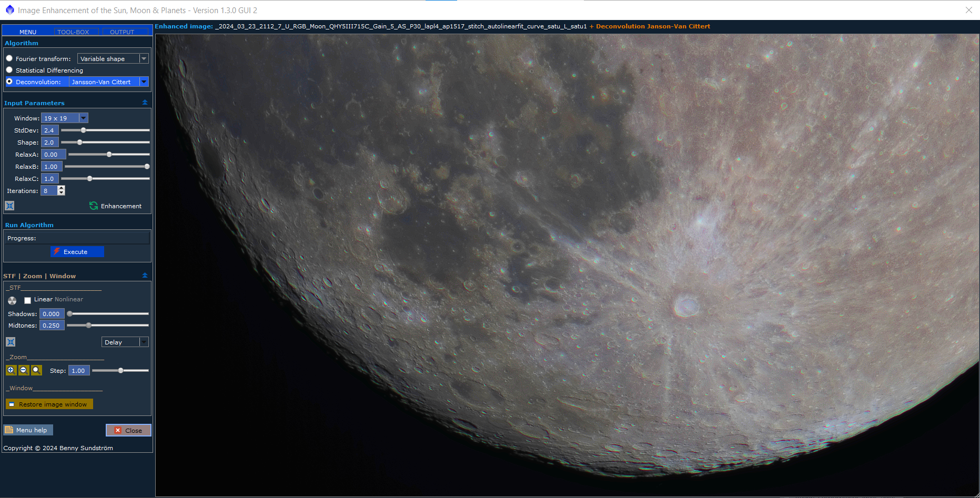This screenshot has height=498, width=980.
Task: Click the RelaxA value field 0.00
Action: [x=54, y=154]
